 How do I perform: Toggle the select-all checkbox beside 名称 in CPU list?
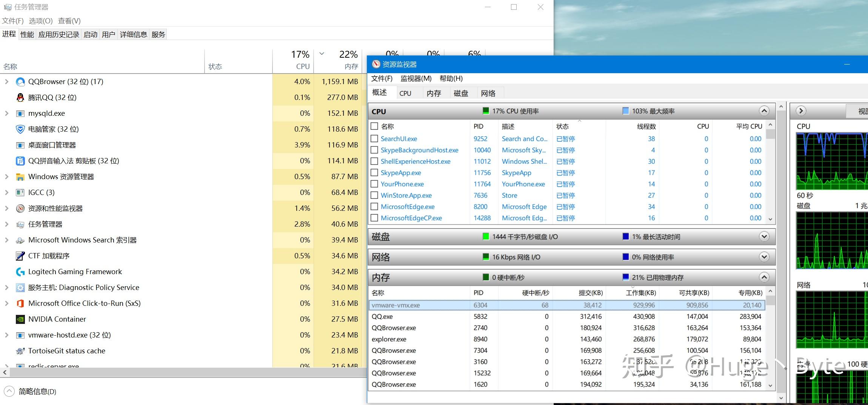tap(374, 126)
